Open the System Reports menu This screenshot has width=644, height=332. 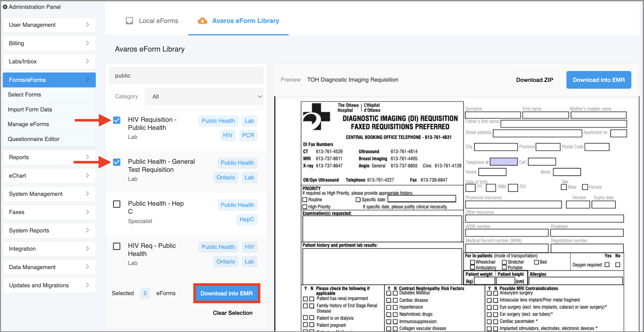coord(49,230)
